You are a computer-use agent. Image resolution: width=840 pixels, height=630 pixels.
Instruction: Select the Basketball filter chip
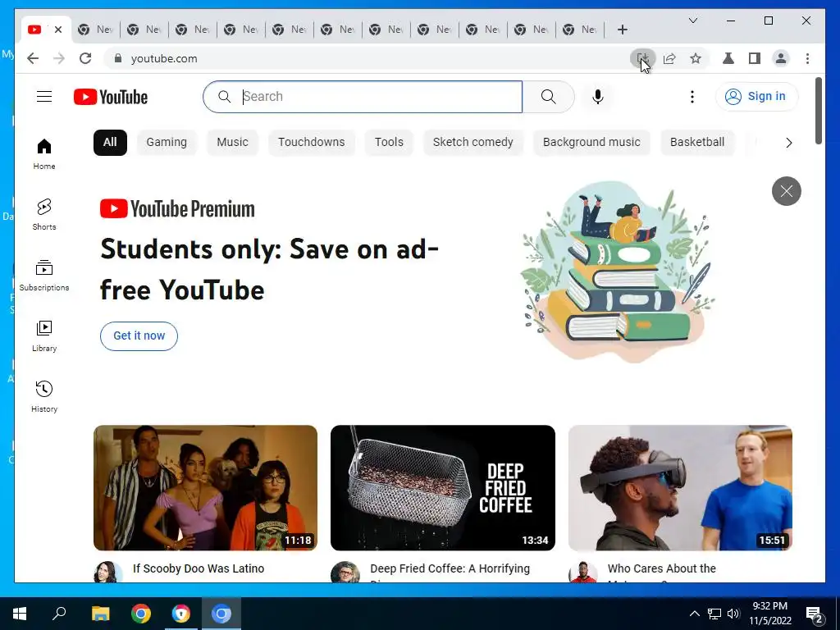click(697, 143)
